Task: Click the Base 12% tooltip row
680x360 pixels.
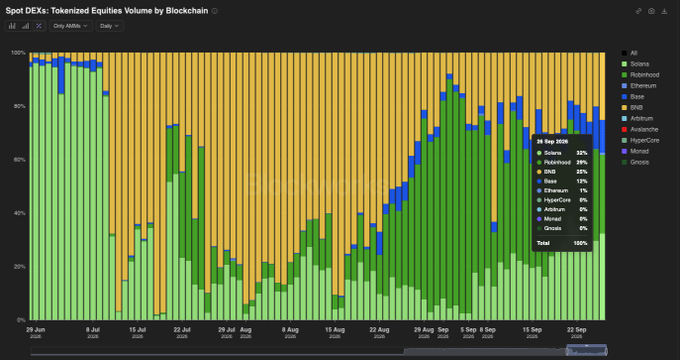Action: click(562, 181)
